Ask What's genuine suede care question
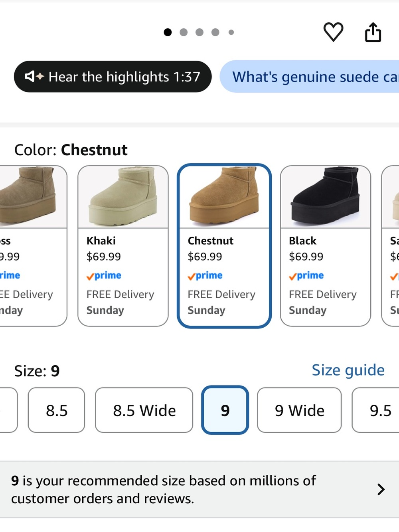399x532 pixels. [x=310, y=76]
